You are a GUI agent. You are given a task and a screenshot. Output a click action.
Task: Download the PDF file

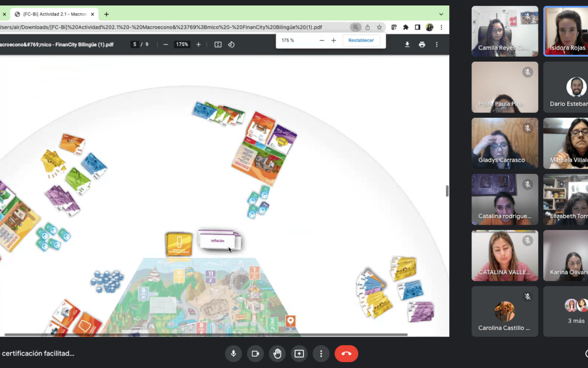point(407,44)
